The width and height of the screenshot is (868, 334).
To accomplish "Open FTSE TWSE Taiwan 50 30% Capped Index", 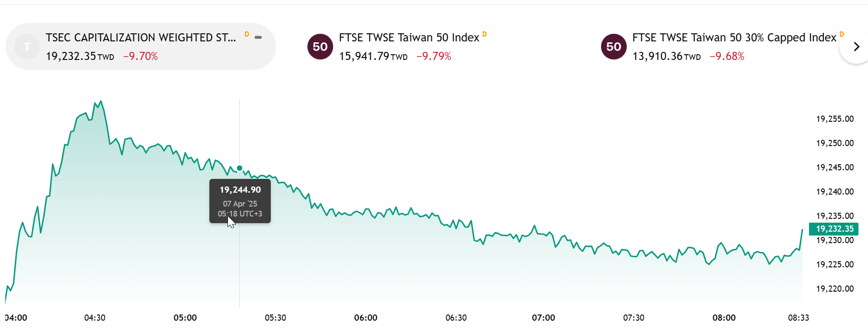I will [734, 38].
